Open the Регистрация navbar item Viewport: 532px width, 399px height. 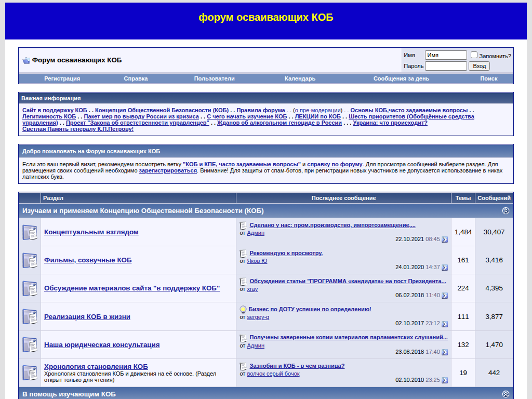[62, 78]
